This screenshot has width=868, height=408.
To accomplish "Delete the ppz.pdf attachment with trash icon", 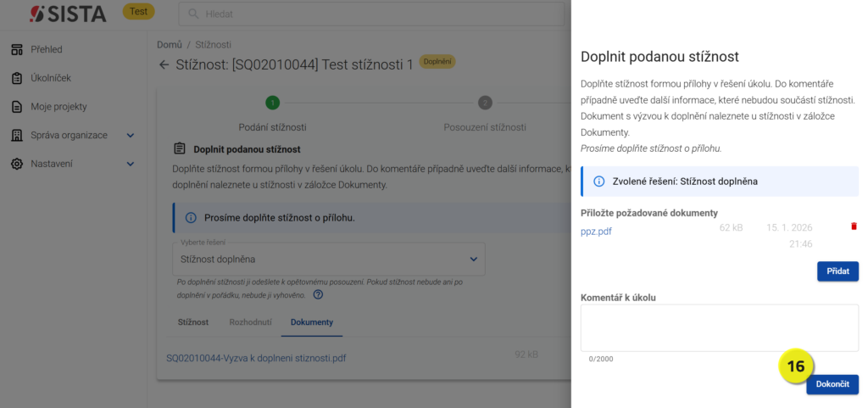I will (x=854, y=226).
